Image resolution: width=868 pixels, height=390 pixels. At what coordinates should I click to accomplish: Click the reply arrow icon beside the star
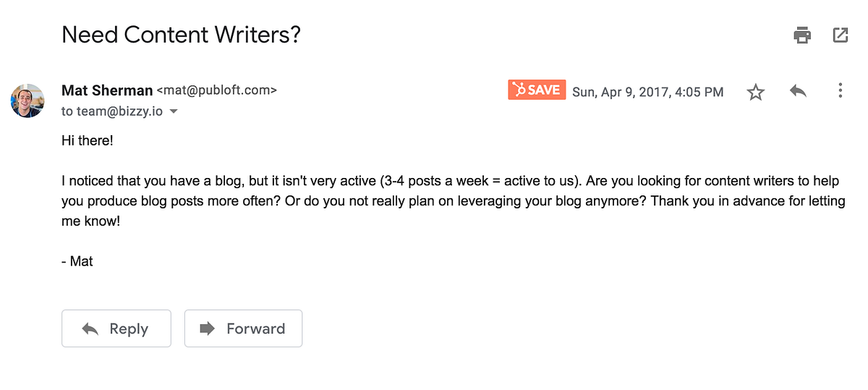[x=798, y=91]
